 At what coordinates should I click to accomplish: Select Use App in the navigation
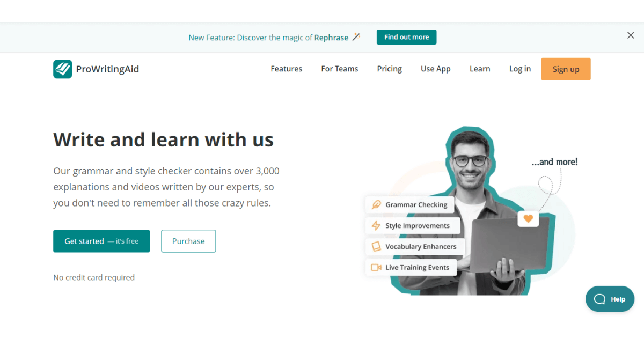[x=436, y=69]
